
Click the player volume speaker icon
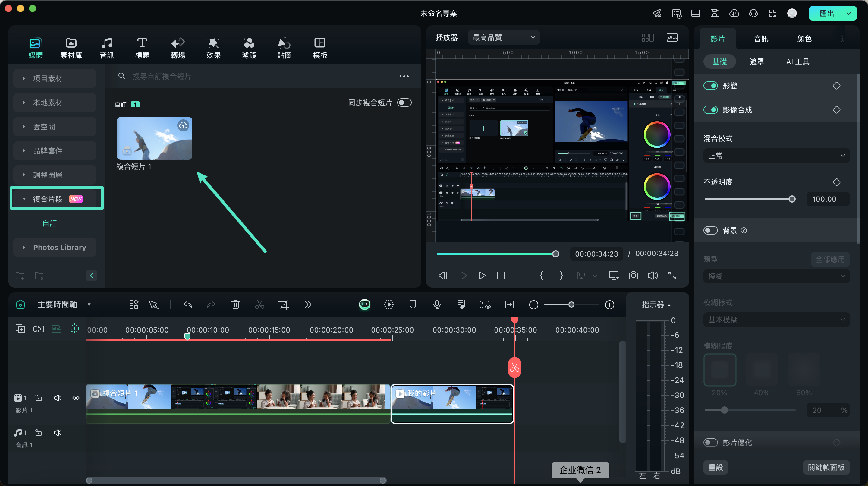653,275
